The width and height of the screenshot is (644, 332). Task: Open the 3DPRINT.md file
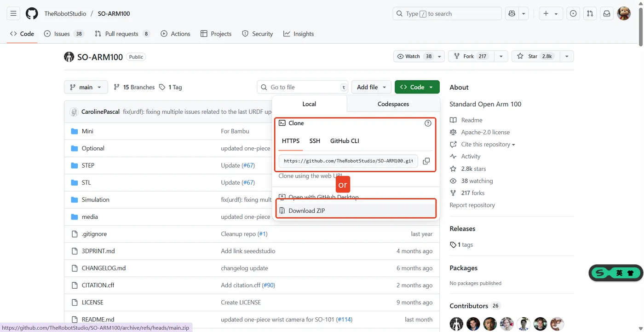pos(98,251)
